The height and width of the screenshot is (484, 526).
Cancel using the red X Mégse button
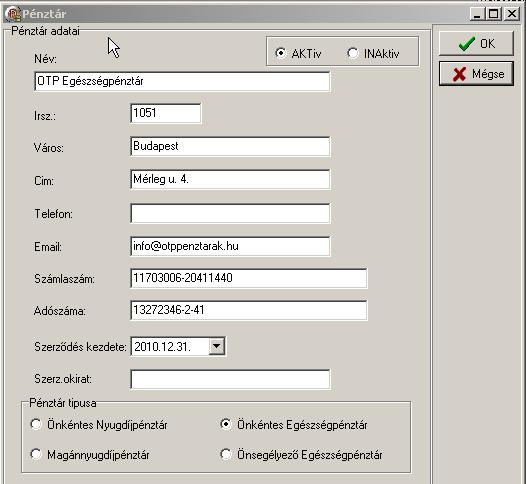(476, 73)
